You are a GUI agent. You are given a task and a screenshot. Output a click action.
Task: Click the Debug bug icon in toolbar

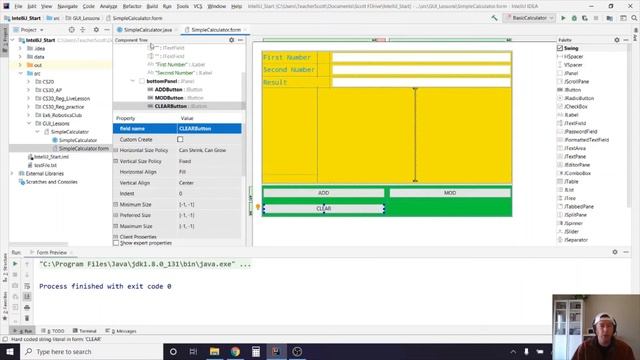[574, 18]
